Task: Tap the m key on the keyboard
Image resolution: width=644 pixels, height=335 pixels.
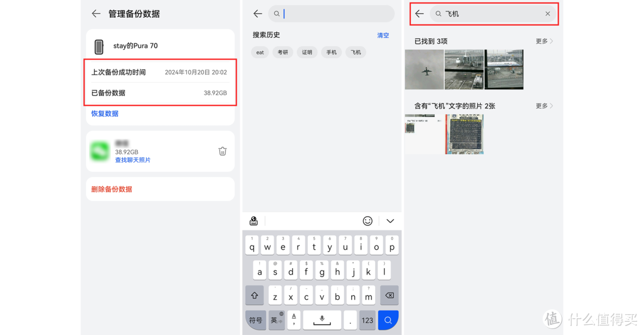Action: click(x=369, y=295)
